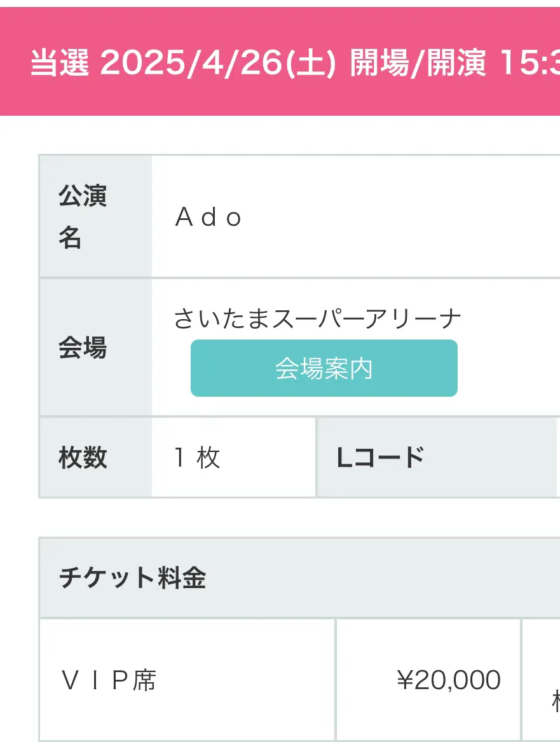560x742 pixels.
Task: Select the 1 枚 ticket count value
Action: tap(197, 458)
